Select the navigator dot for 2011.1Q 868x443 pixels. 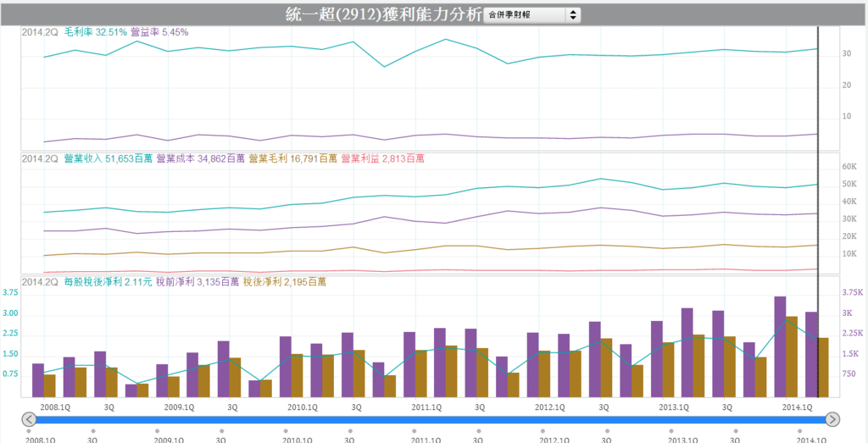coord(414,431)
